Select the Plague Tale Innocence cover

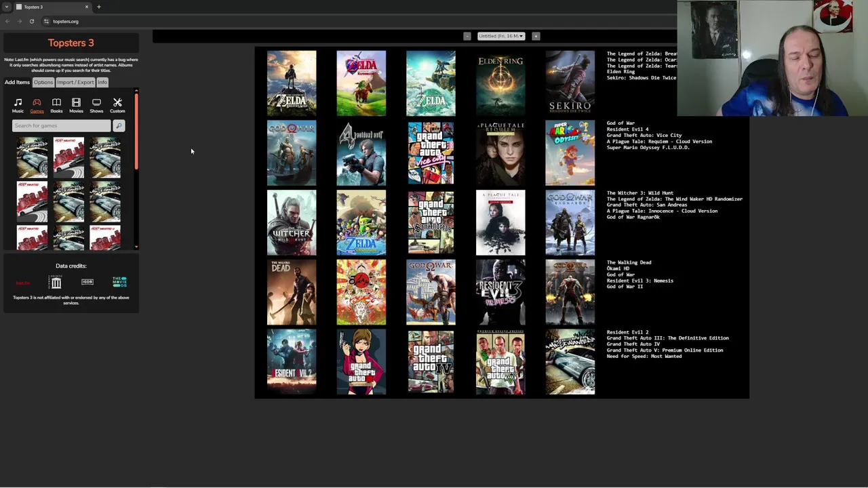tap(500, 223)
